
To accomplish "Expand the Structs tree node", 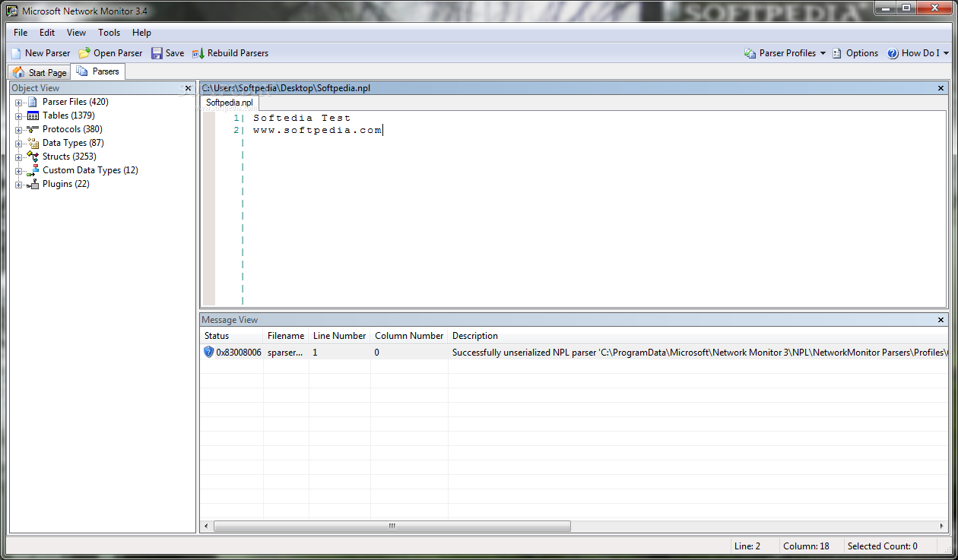I will pyautogui.click(x=19, y=157).
